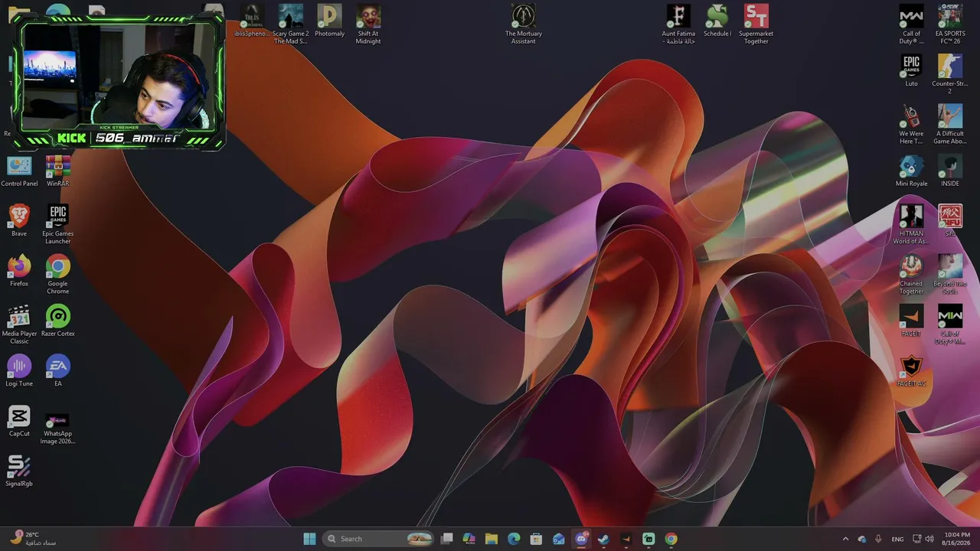Open the Brave browser shortcut

[x=19, y=221]
